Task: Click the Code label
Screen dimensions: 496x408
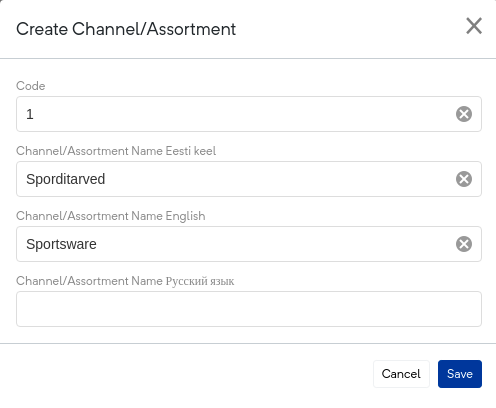Action: coord(31,86)
